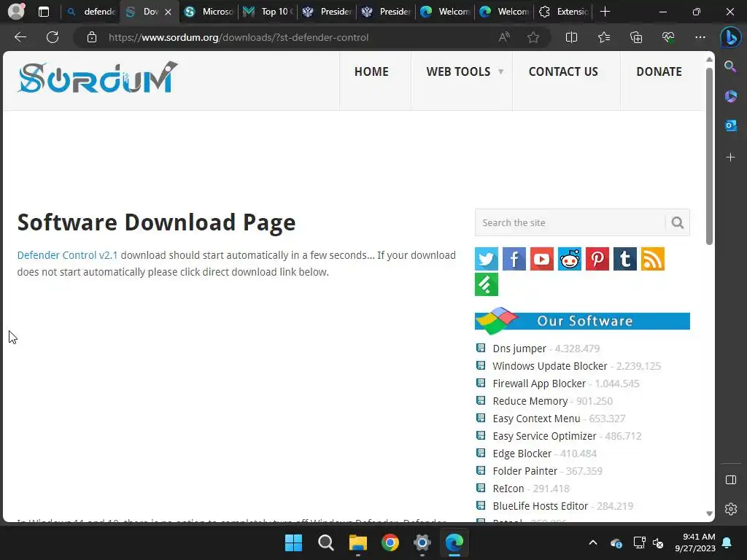
Task: Open the WEB TOOLS menu item
Action: coord(458,71)
